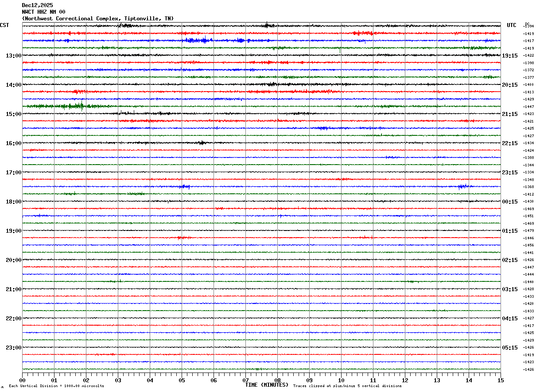Click minute tick label '04' on x-axis
Image resolution: width=536 pixels, height=392 pixels.
[x=150, y=380]
